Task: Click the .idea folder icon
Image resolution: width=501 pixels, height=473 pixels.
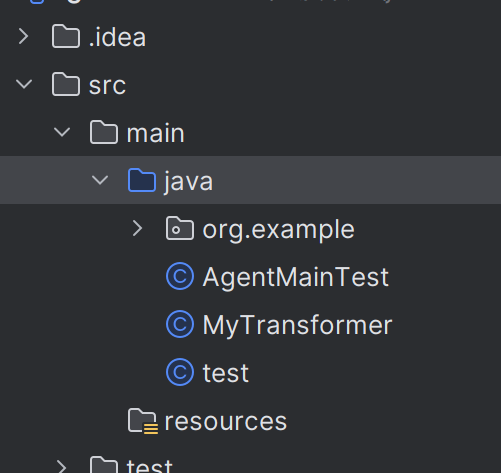Action: (x=66, y=36)
